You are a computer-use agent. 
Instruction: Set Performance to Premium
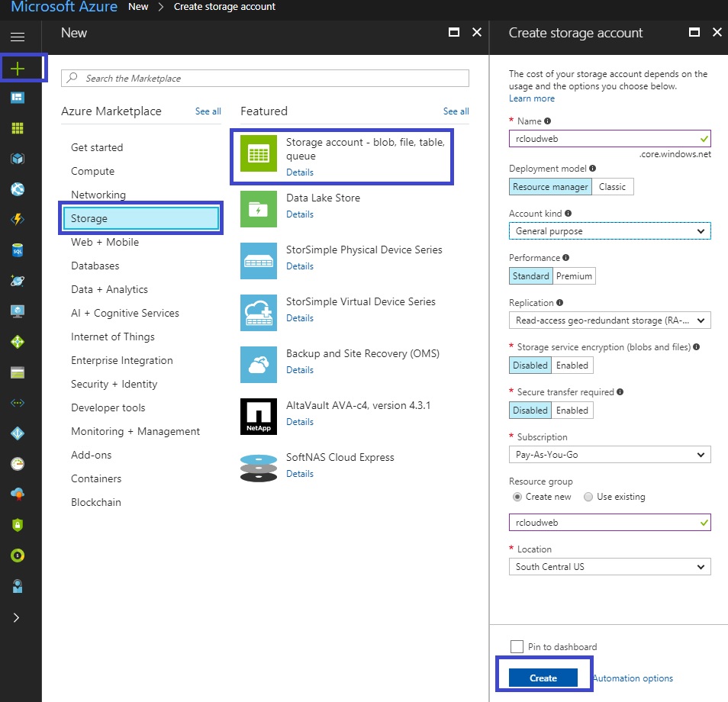(574, 276)
